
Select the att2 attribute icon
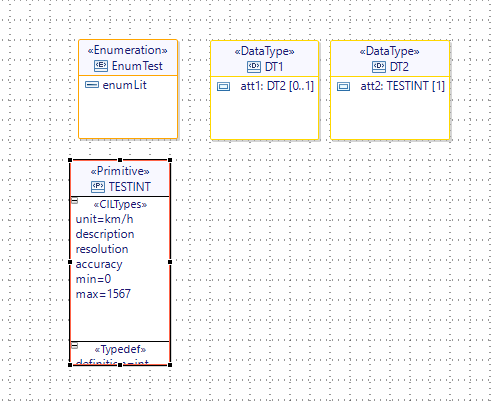(x=343, y=87)
